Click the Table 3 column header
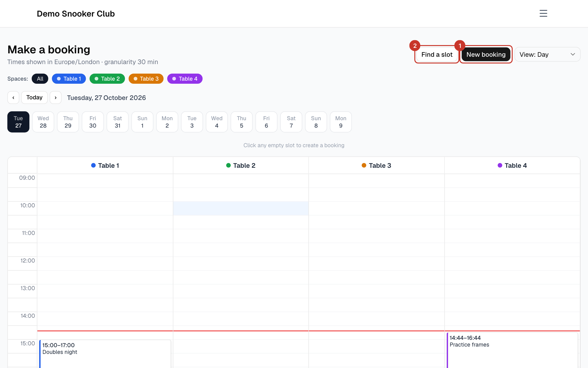Screen dimensions: 588x368 coord(376,166)
